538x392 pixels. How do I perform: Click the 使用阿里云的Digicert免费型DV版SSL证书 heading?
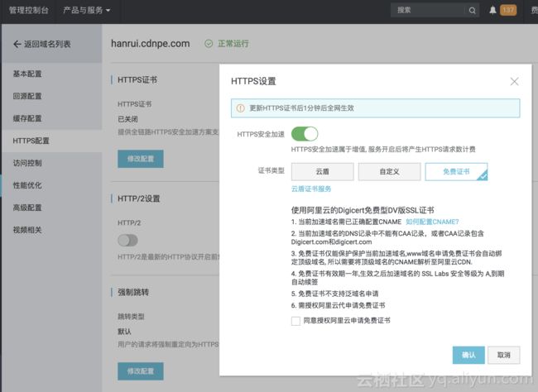[363, 210]
